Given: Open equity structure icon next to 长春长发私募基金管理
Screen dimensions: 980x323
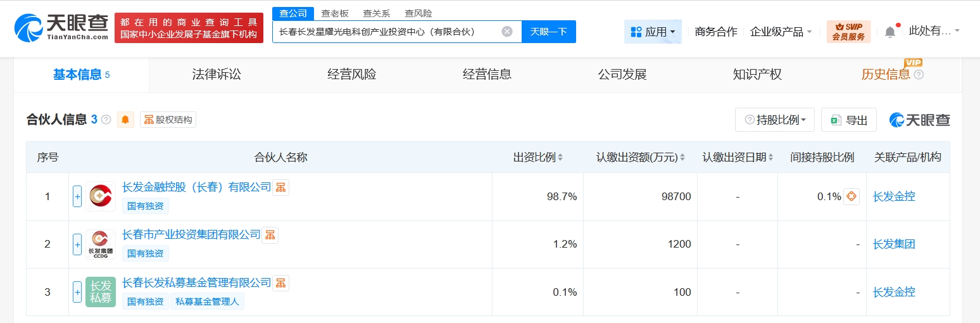Looking at the screenshot, I should (x=280, y=282).
